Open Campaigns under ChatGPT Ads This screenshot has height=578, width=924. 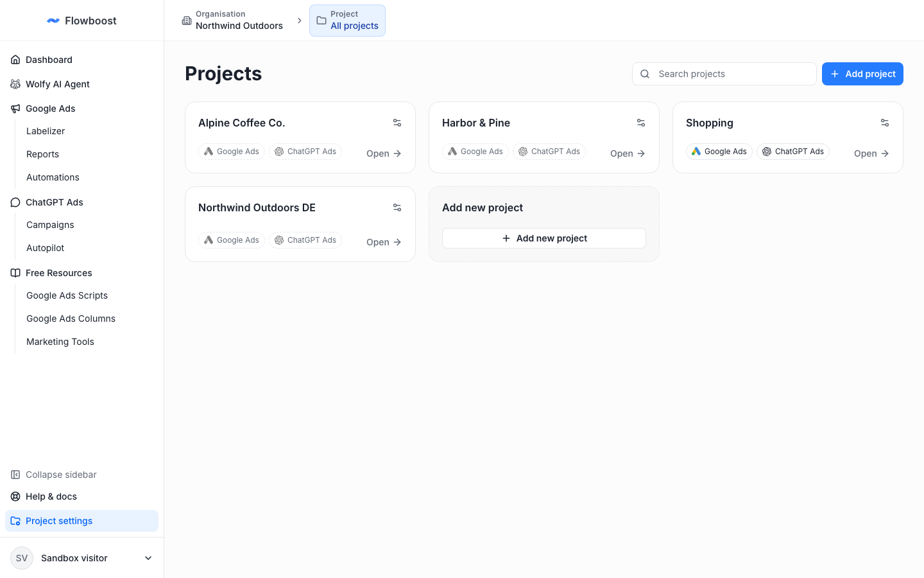[50, 225]
